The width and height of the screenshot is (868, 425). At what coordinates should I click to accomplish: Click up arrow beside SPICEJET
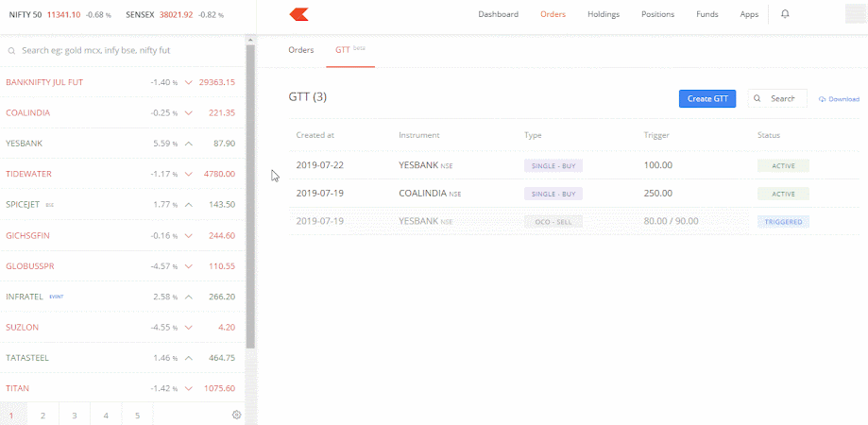pyautogui.click(x=189, y=205)
